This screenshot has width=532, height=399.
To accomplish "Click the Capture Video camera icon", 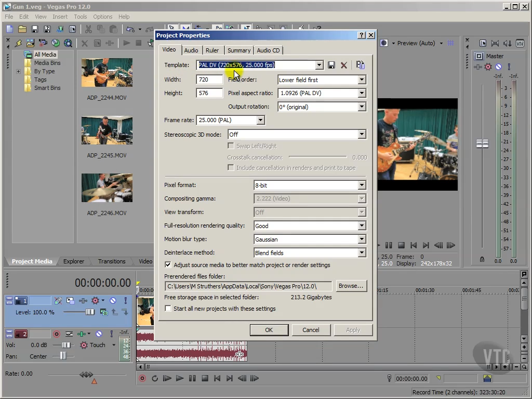I will tap(43, 43).
